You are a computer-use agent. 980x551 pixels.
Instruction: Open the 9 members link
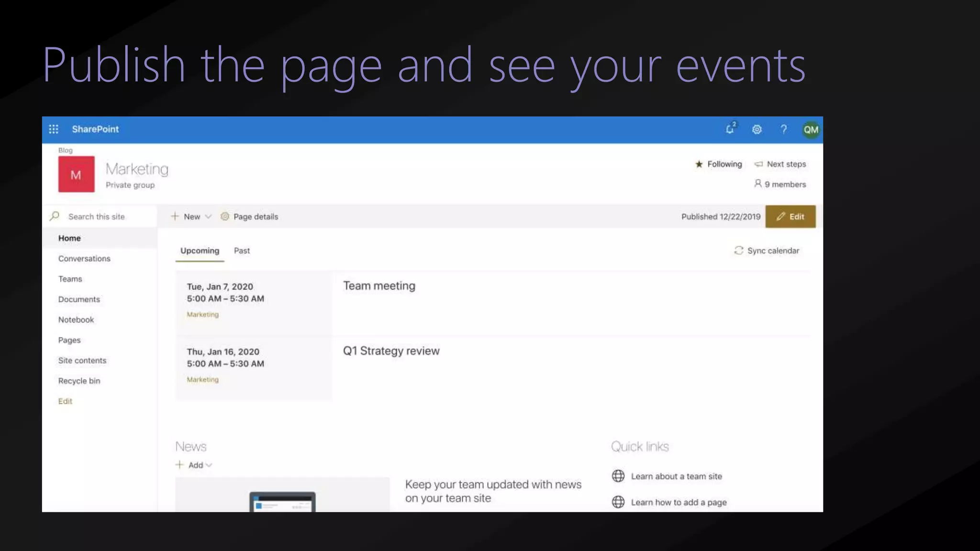click(780, 184)
